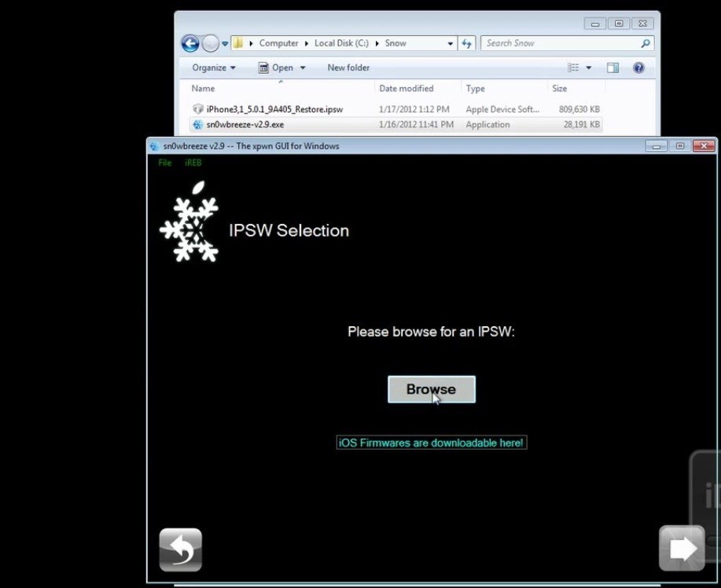Maximize the Explorer Snow window
Viewport: 721px width, 588px height.
pyautogui.click(x=619, y=24)
